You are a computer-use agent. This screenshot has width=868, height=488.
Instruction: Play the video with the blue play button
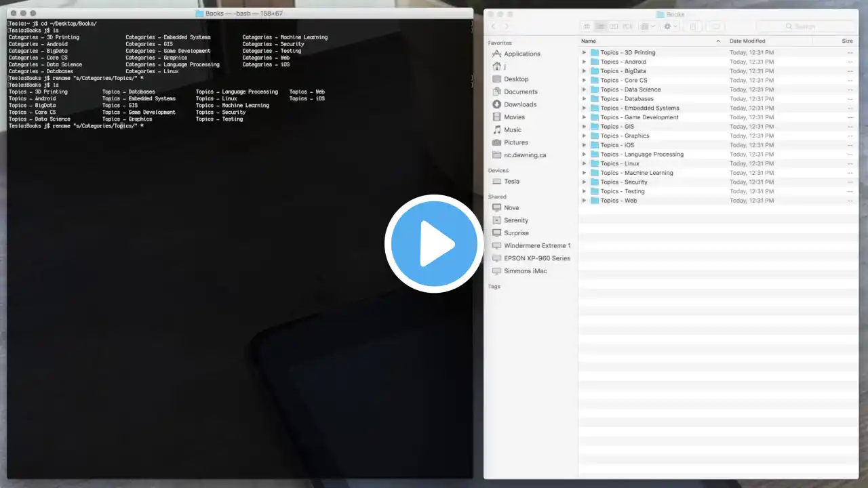(x=434, y=244)
